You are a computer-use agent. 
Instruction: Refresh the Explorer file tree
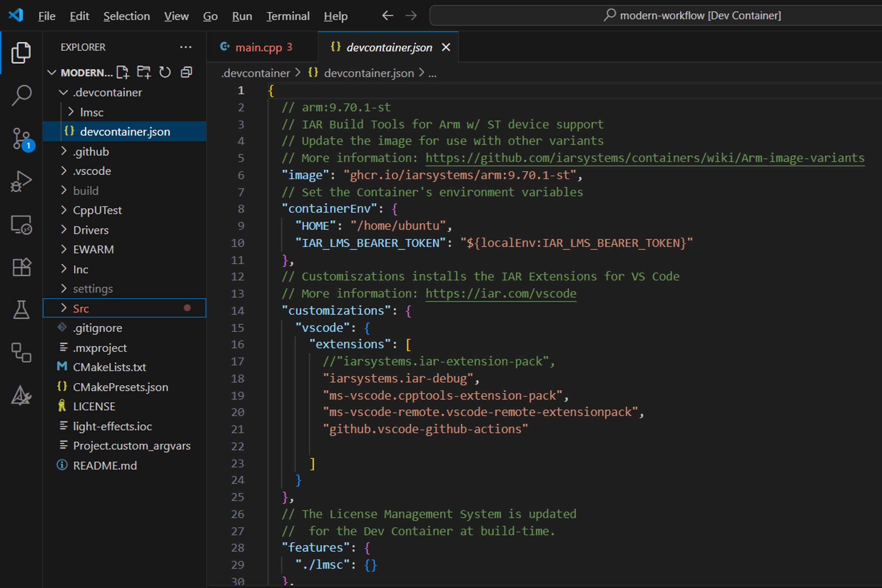click(x=165, y=72)
